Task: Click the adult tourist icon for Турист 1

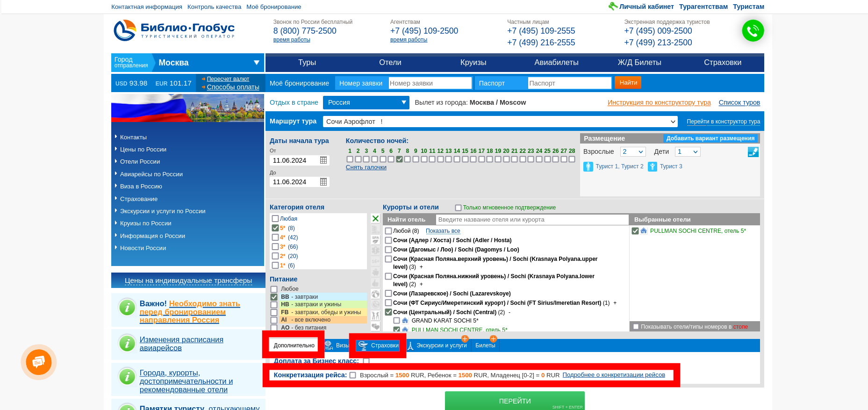Action: click(588, 166)
